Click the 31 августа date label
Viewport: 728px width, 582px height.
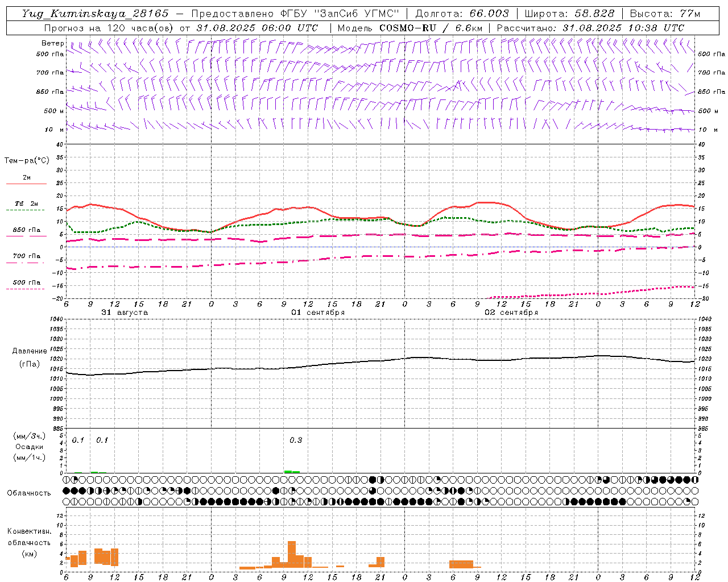click(125, 313)
